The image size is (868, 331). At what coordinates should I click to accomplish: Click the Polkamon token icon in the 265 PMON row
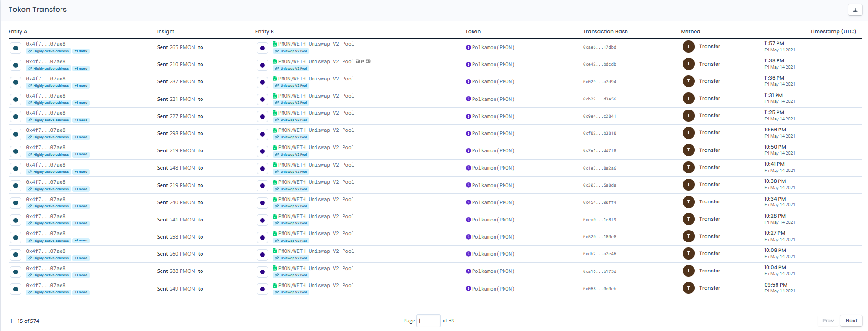click(468, 47)
